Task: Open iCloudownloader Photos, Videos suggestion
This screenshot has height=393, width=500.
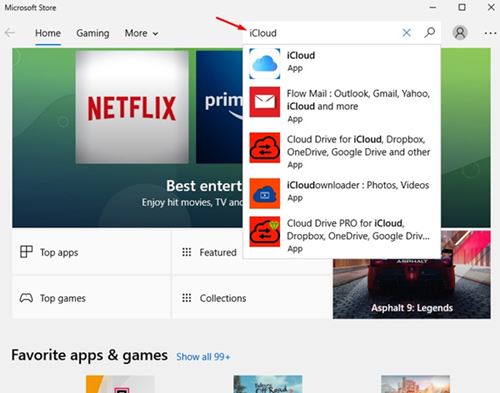Action: tap(342, 193)
